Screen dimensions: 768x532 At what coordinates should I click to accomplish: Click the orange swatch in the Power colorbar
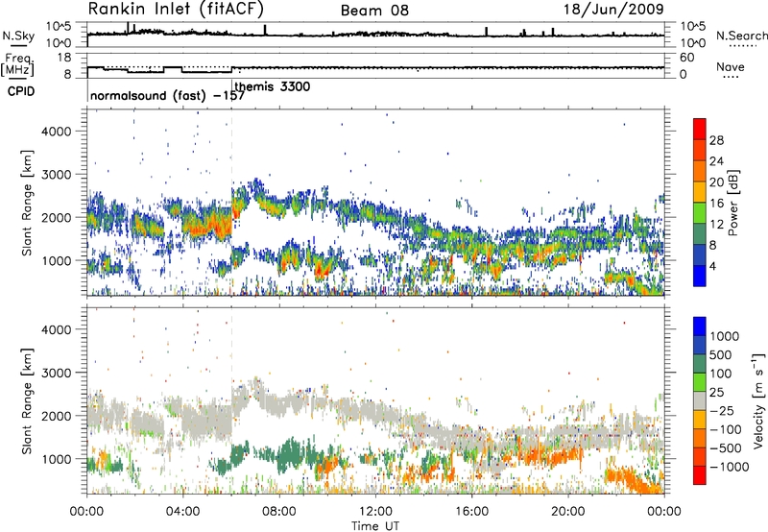pyautogui.click(x=700, y=171)
